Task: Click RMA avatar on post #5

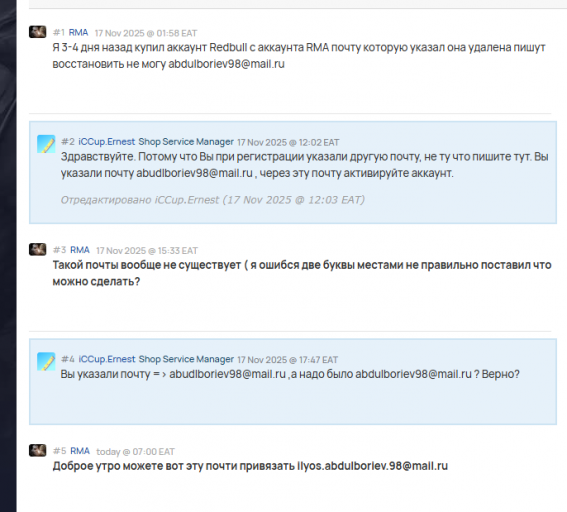Action: click(x=38, y=451)
